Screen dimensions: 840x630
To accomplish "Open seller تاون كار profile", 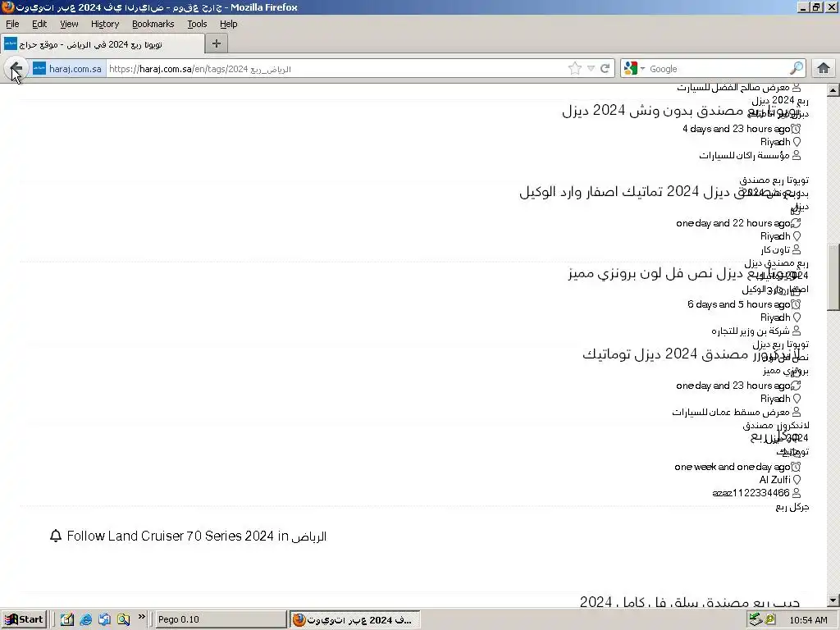I will 775,249.
